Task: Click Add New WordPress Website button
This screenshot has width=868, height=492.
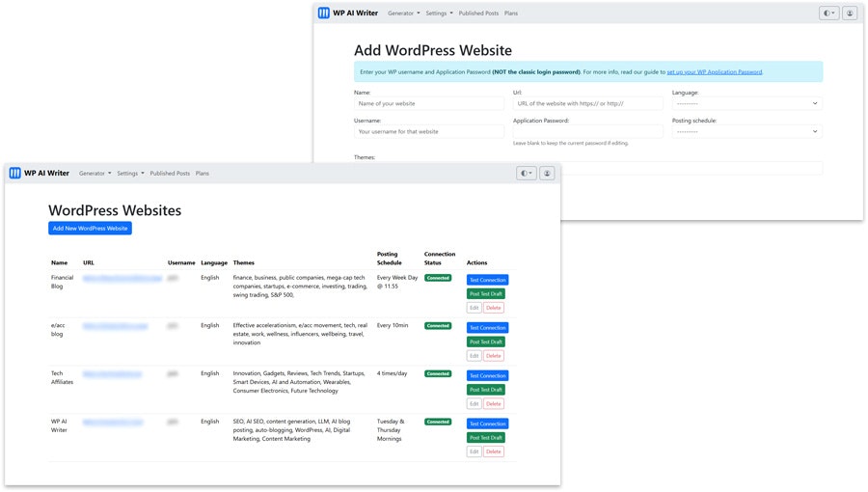Action: click(x=90, y=228)
